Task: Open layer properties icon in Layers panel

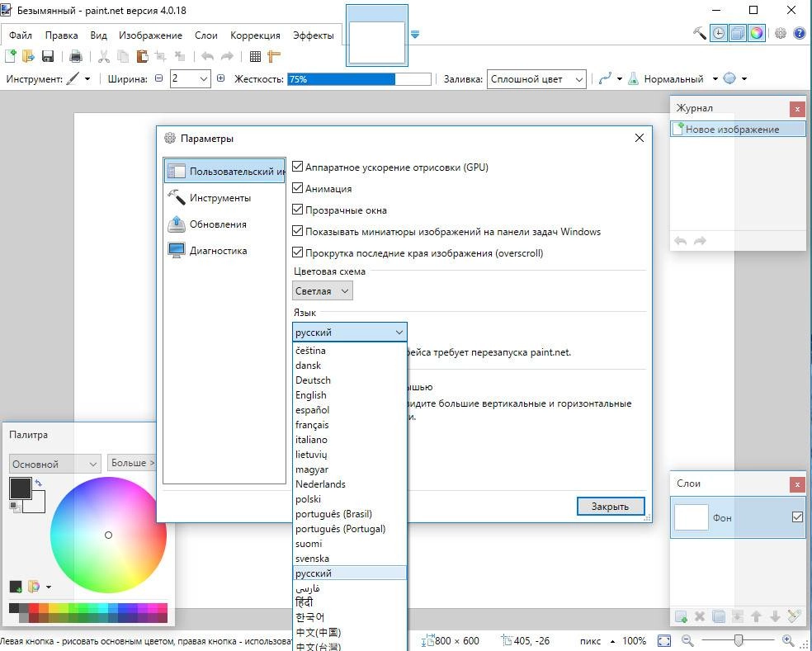Action: (794, 616)
